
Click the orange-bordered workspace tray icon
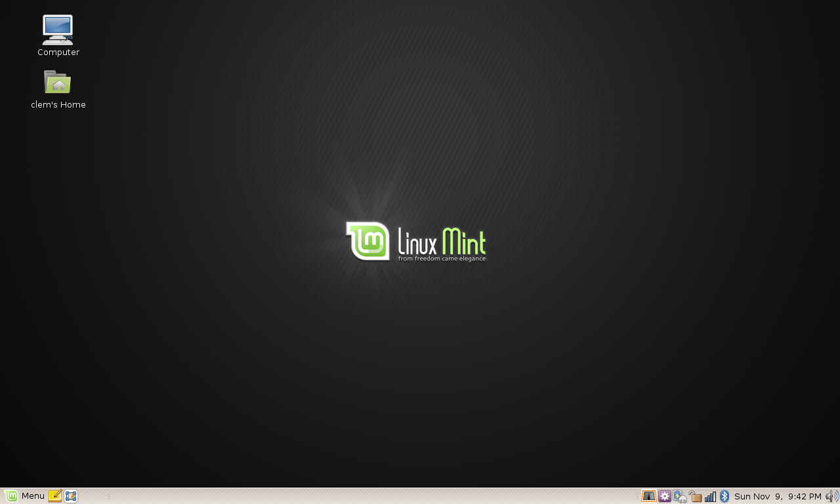coord(649,496)
